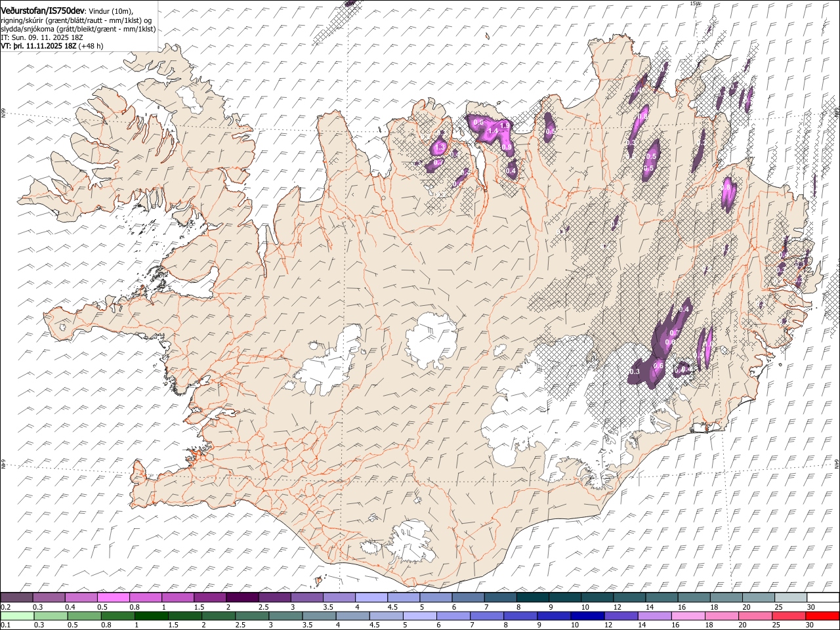Click the white upper swatch between 25 and 30

790,597
